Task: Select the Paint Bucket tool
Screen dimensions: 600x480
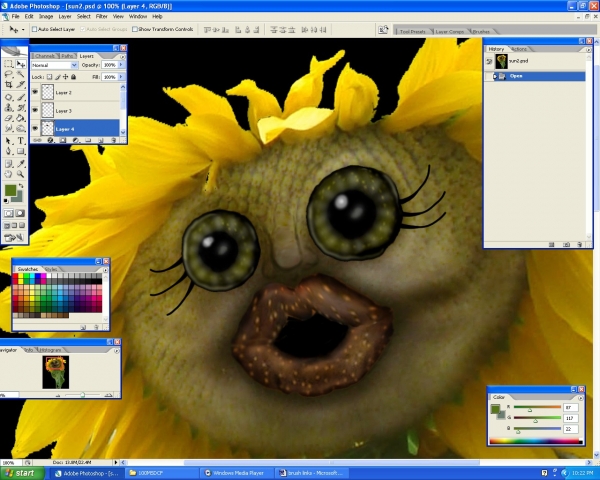Action: click(x=21, y=118)
